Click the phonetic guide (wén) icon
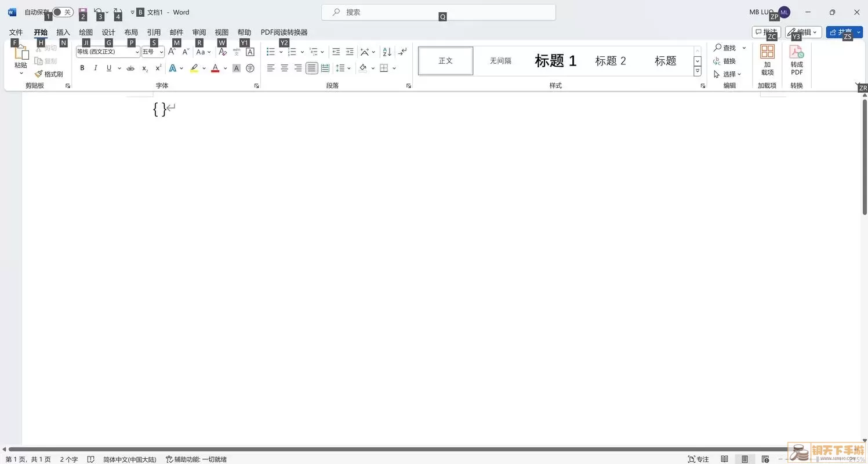The height and width of the screenshot is (464, 868). pos(237,52)
